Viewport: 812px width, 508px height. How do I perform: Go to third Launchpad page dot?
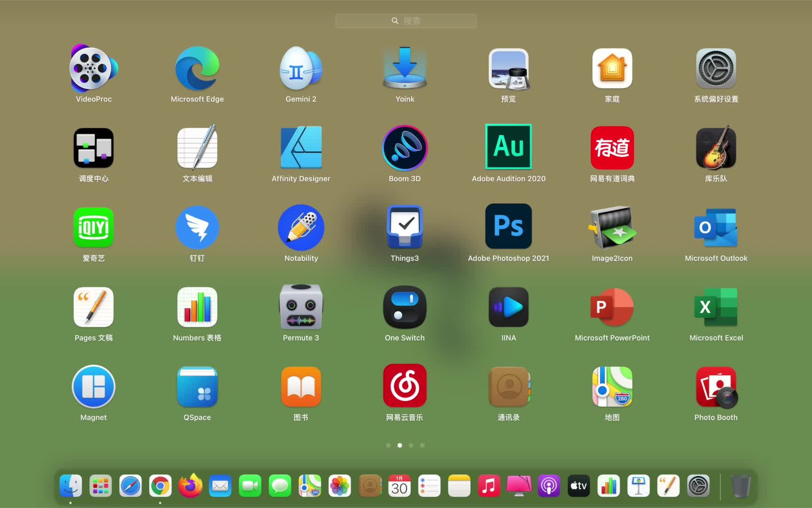[x=411, y=445]
